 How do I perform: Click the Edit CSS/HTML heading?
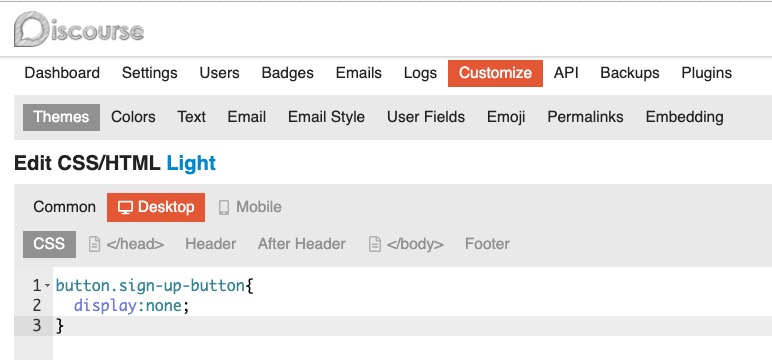click(87, 163)
